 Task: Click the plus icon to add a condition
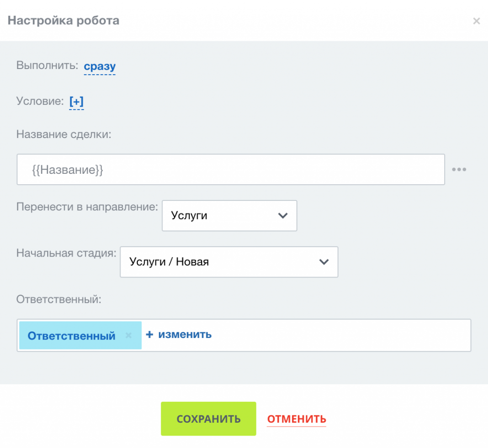(76, 101)
